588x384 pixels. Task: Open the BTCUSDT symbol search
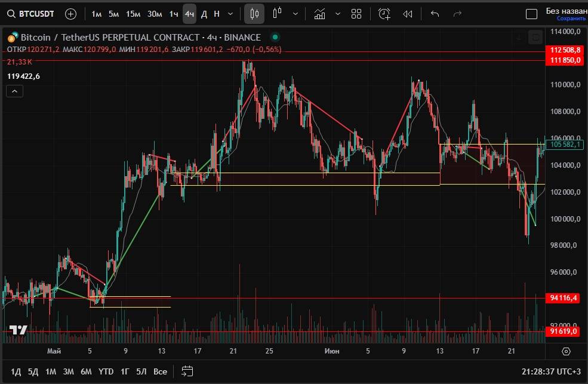pos(32,14)
